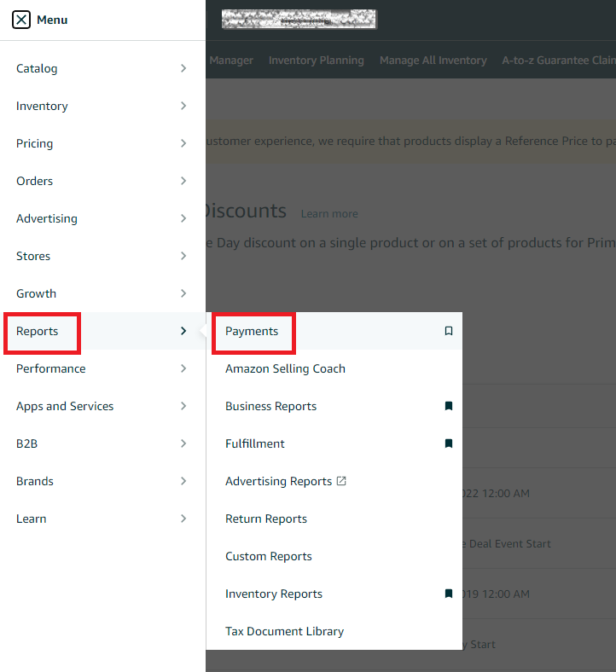Expand the Orders chevron arrow
The image size is (616, 672).
[183, 181]
